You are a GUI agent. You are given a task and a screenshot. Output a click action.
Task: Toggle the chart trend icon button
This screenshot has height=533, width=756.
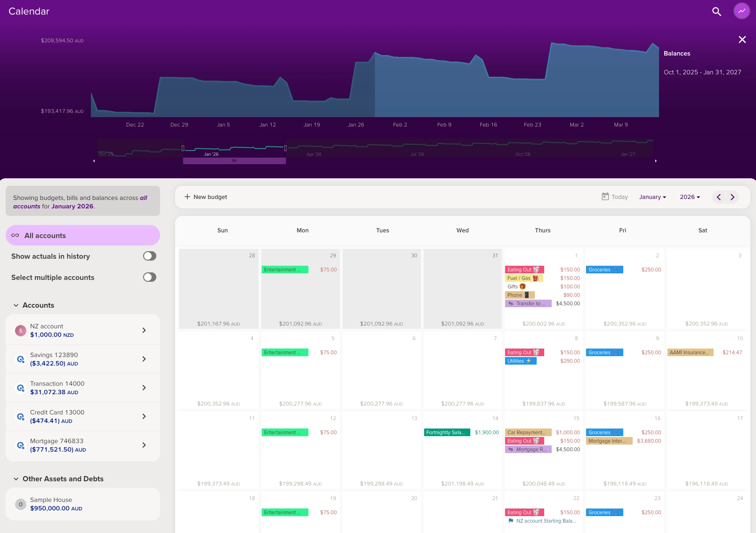coord(742,11)
